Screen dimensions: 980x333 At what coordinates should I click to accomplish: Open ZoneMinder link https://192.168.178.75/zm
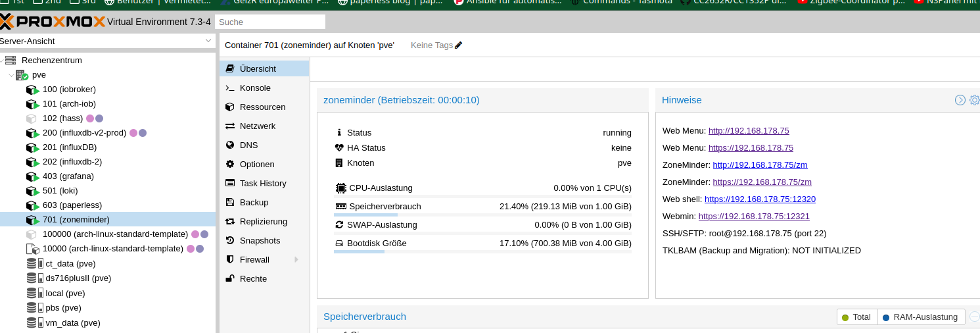coord(762,182)
